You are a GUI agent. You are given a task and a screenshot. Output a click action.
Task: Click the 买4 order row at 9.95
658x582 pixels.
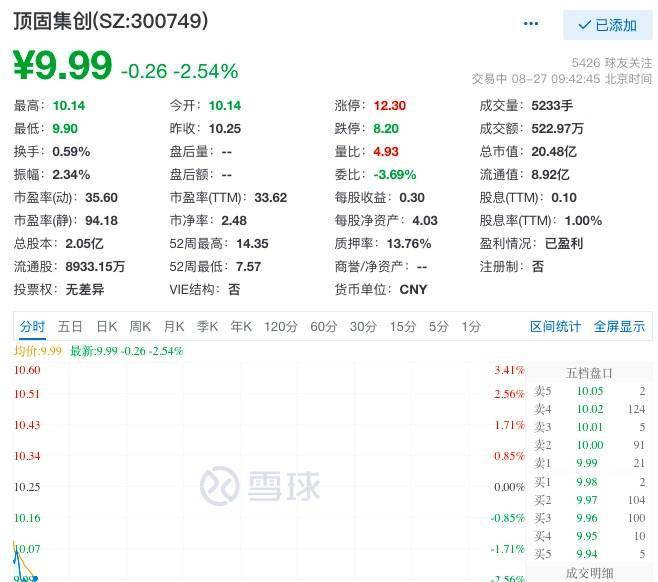pyautogui.click(x=590, y=536)
